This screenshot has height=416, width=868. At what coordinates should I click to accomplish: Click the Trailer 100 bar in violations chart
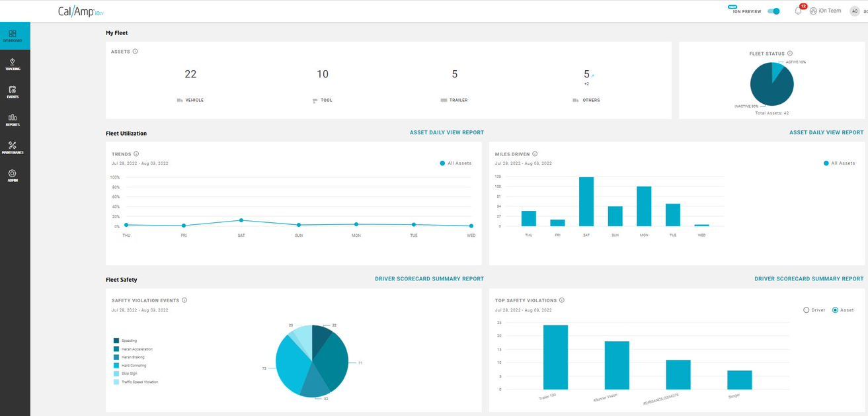(555, 357)
